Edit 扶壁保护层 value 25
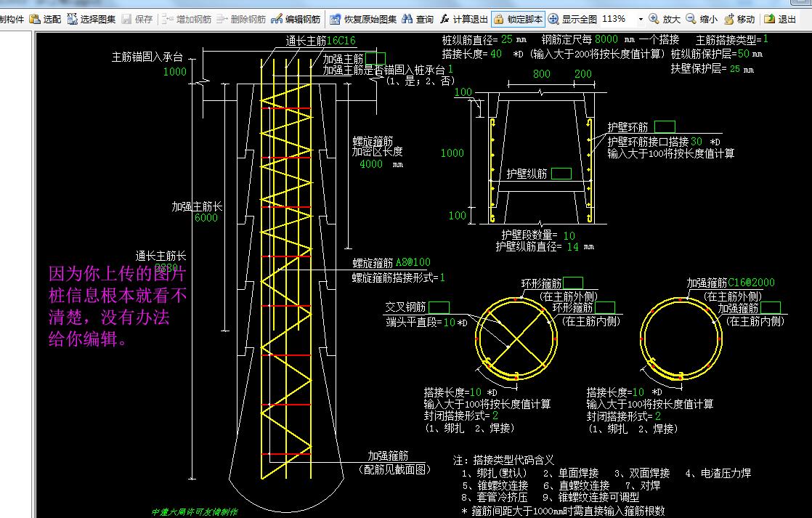 pyautogui.click(x=735, y=68)
